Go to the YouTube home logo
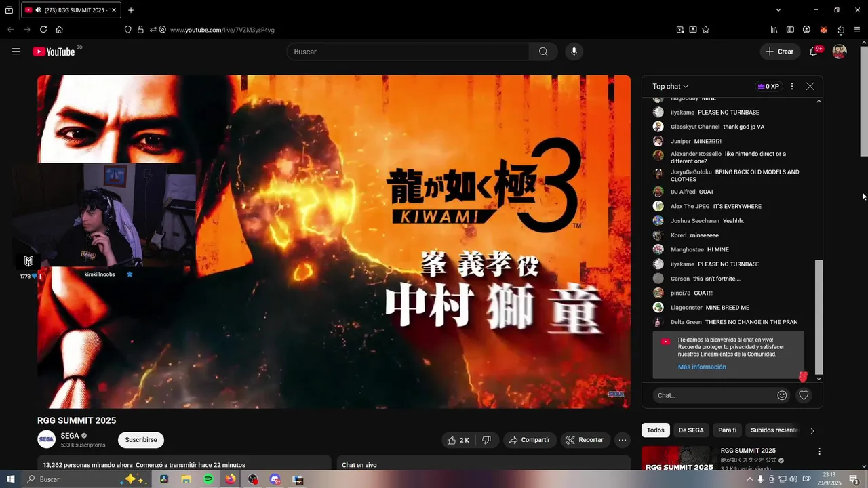868x488 pixels. (x=54, y=52)
